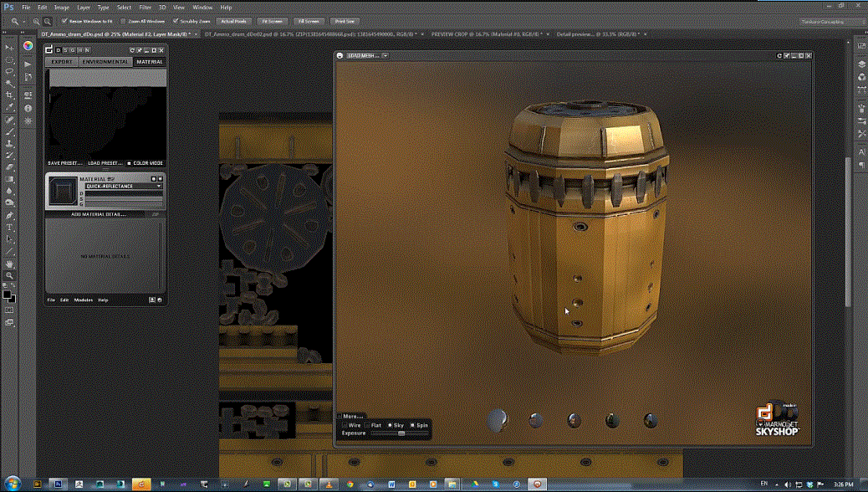
Task: Toggle the Spin checkbox in the viewport
Action: tap(411, 424)
